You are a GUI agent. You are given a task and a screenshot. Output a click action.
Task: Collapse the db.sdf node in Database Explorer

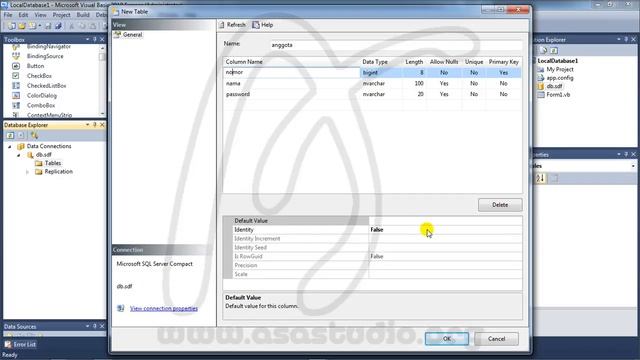click(x=19, y=155)
